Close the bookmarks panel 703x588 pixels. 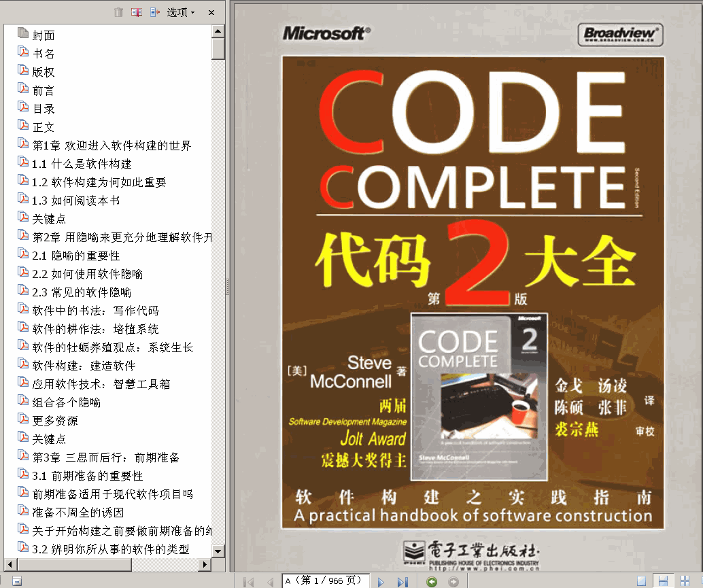pyautogui.click(x=211, y=12)
